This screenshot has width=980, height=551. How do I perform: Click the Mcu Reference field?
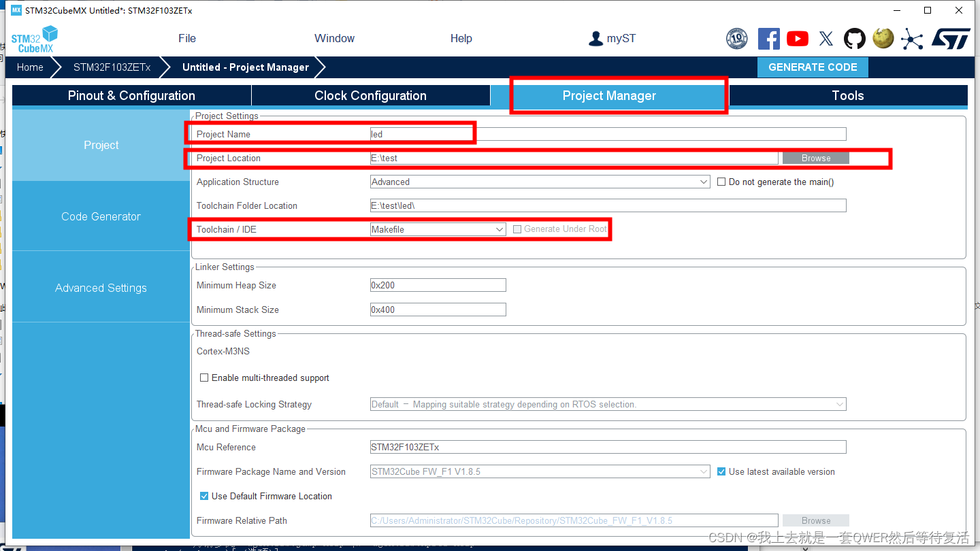pos(608,447)
